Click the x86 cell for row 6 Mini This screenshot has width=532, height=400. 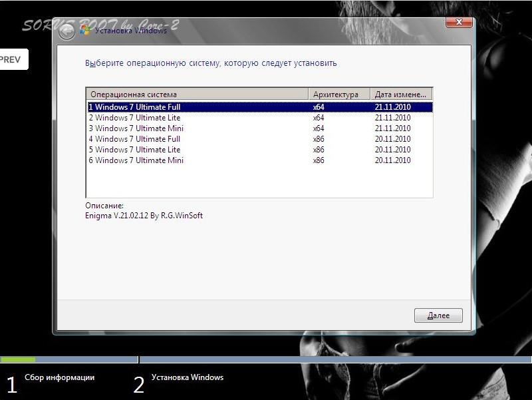point(319,160)
